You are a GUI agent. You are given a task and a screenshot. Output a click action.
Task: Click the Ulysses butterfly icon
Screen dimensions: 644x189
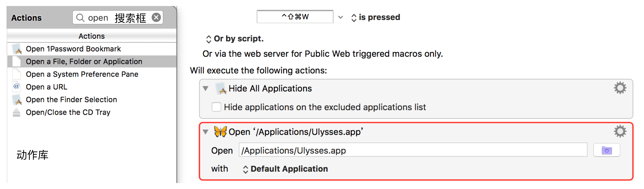(x=220, y=132)
